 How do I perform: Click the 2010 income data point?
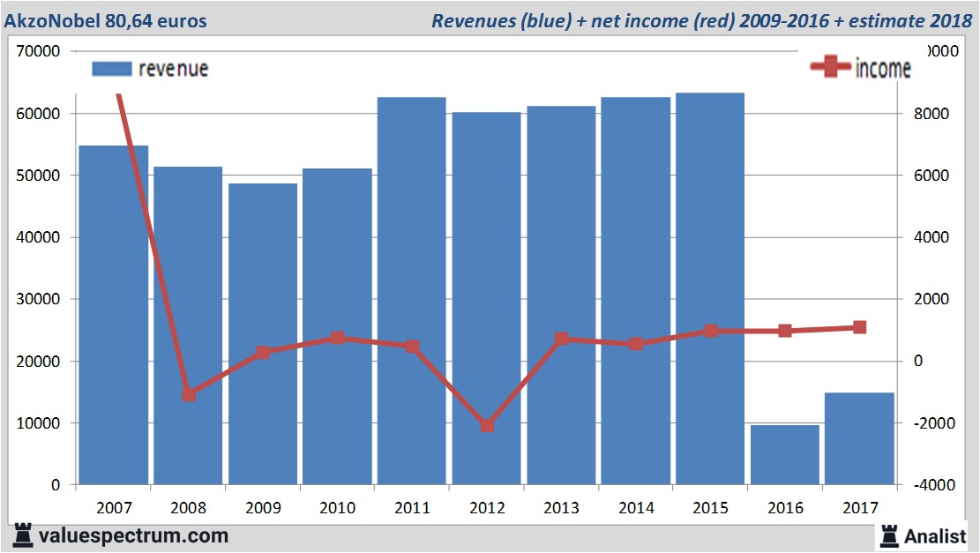coord(338,338)
